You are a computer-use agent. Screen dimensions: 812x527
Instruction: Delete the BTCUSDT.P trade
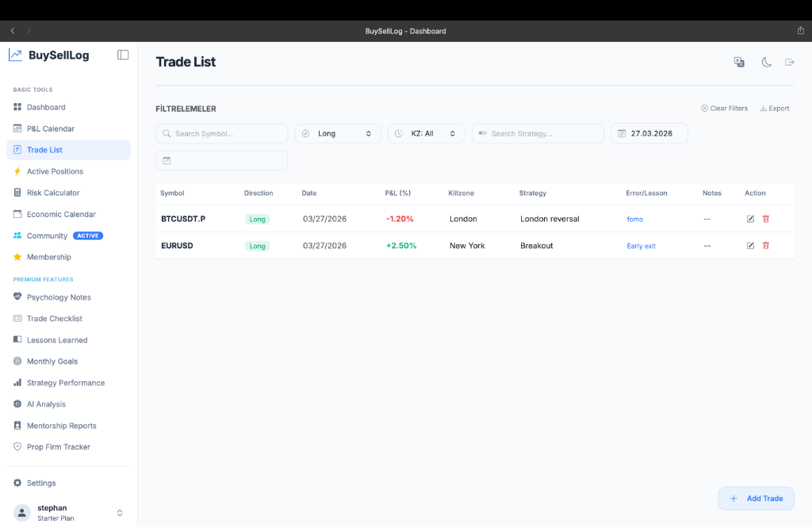766,219
